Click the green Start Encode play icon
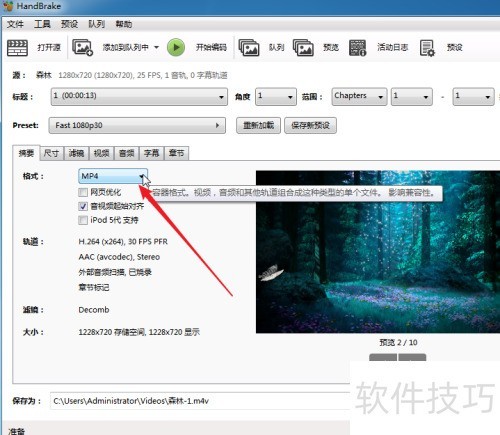The width and height of the screenshot is (500, 435). click(x=176, y=47)
